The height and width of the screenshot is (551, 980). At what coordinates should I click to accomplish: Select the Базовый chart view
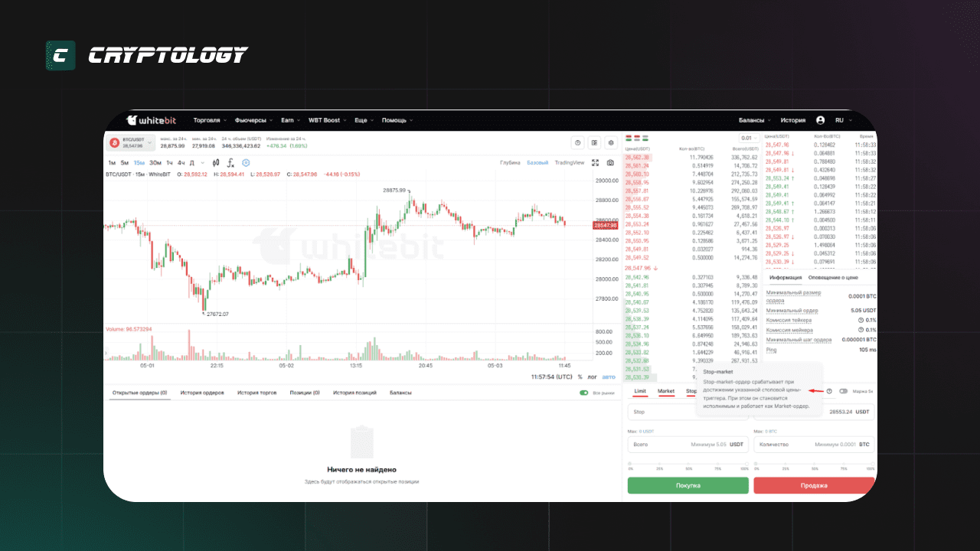coord(537,162)
